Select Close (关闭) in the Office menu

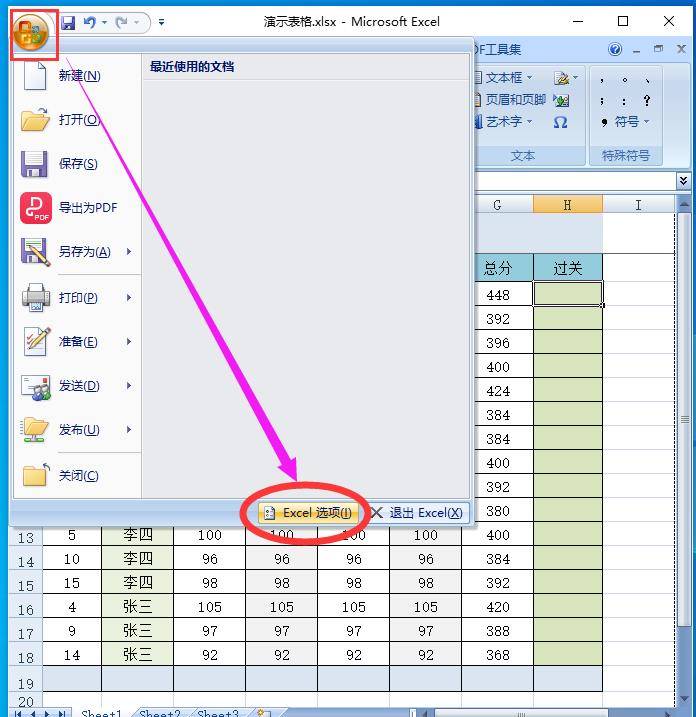pos(77,476)
